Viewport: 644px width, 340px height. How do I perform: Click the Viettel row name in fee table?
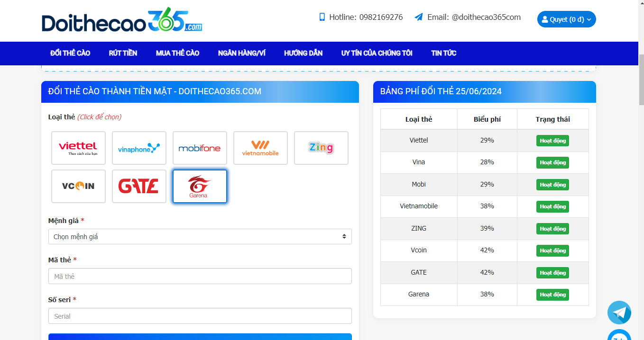tap(419, 140)
